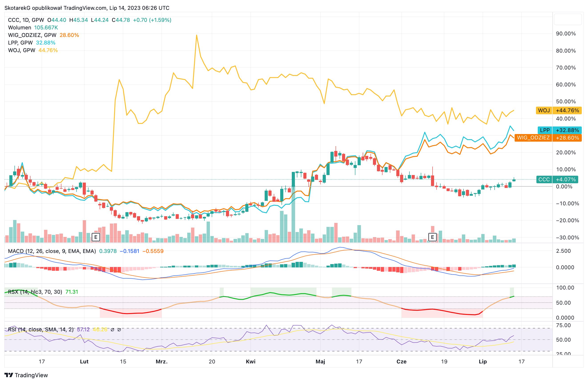Click the 'WOJ, GPW' legend entry
Image resolution: width=588 pixels, height=383 pixels.
point(22,50)
